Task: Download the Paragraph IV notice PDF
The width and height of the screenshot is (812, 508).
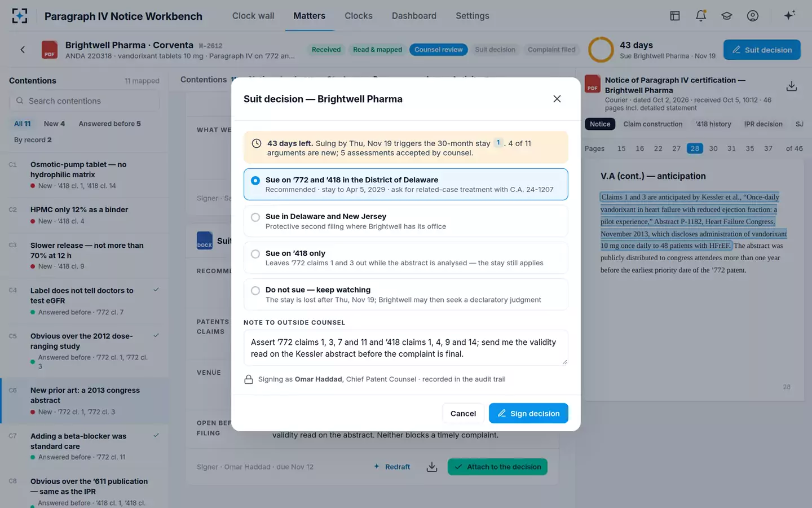Action: click(x=792, y=86)
